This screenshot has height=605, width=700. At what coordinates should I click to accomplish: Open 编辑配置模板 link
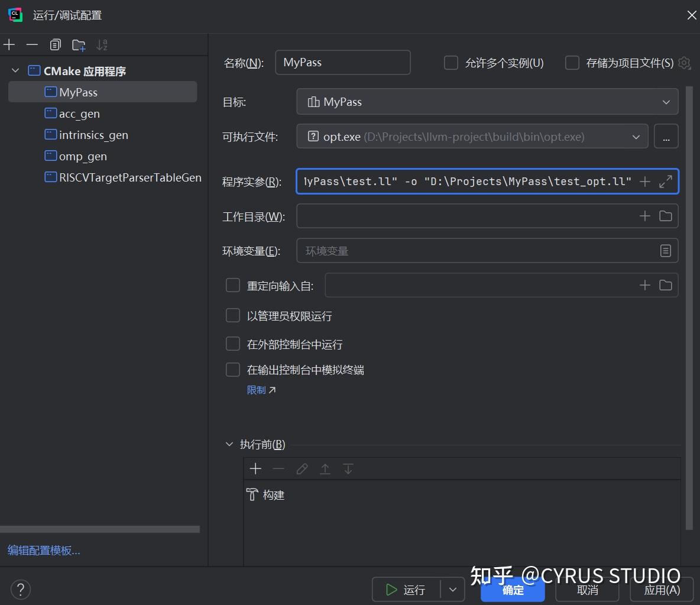coord(44,550)
